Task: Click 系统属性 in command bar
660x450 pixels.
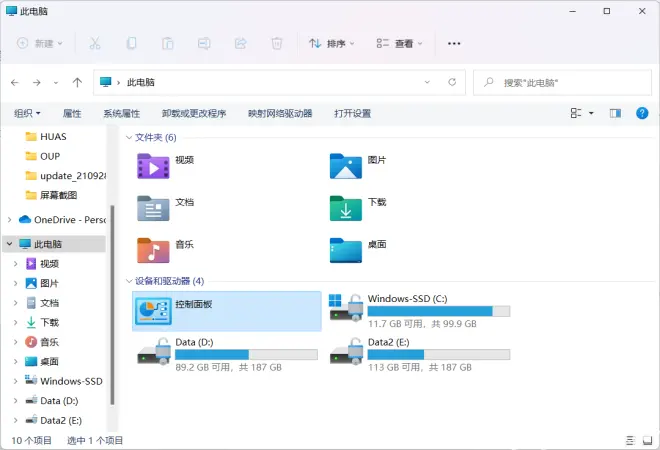Action: click(122, 113)
